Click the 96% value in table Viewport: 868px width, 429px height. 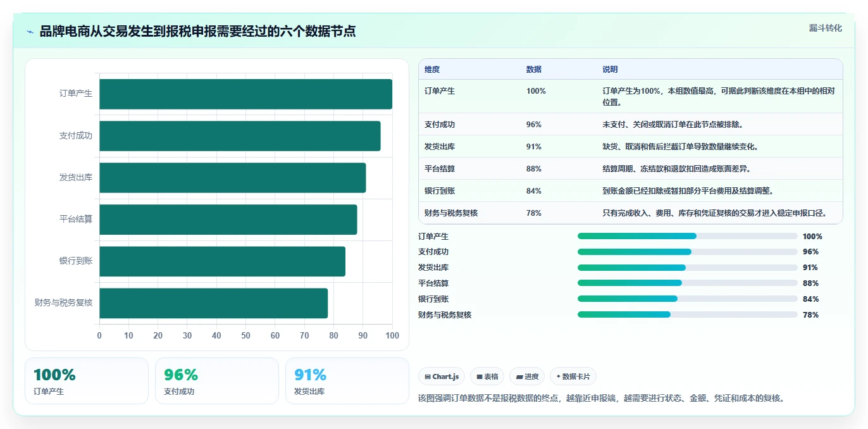tap(534, 125)
